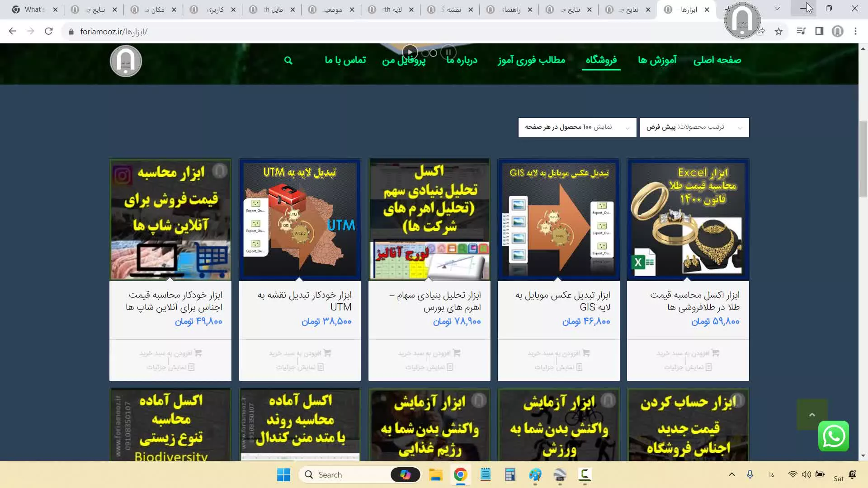Screen dimensions: 868x488
Task: Open Calculator from the Windows taskbar
Action: 510,475
